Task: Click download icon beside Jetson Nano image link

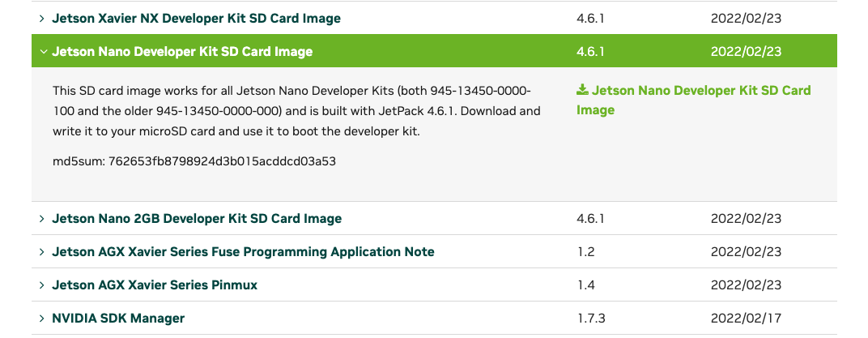Action: (x=582, y=90)
